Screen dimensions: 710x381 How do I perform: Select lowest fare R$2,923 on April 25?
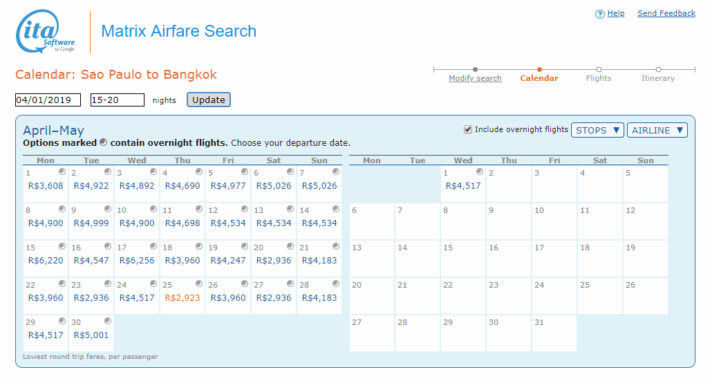click(x=182, y=298)
